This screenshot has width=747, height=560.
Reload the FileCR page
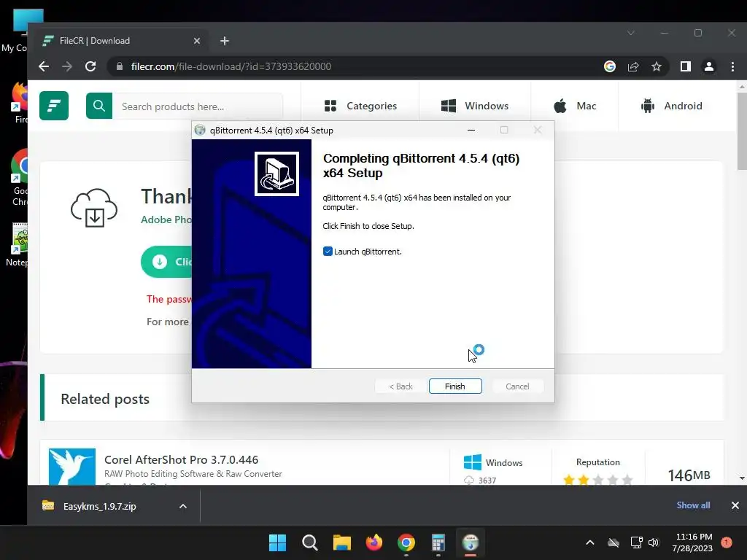[x=90, y=66]
